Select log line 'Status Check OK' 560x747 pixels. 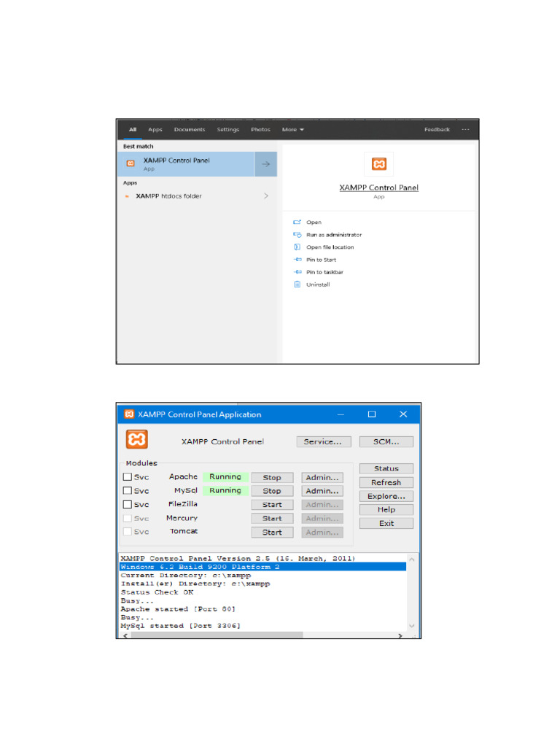(x=157, y=592)
